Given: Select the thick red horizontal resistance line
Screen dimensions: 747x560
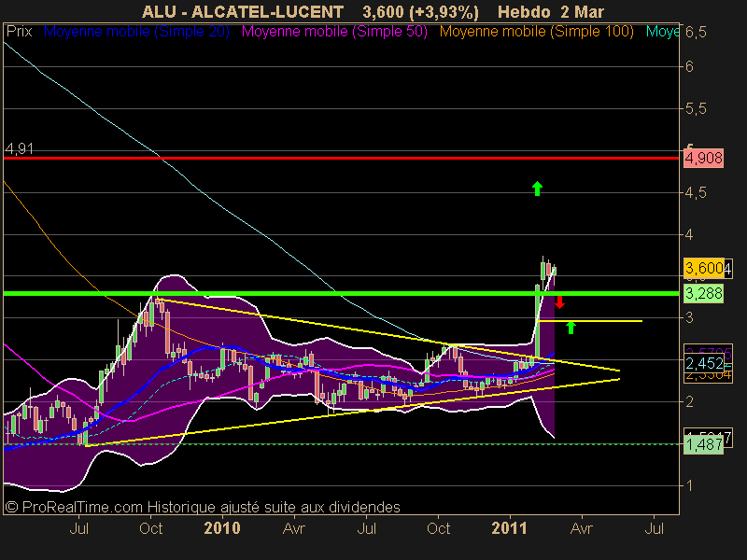Looking at the screenshot, I should point(341,158).
